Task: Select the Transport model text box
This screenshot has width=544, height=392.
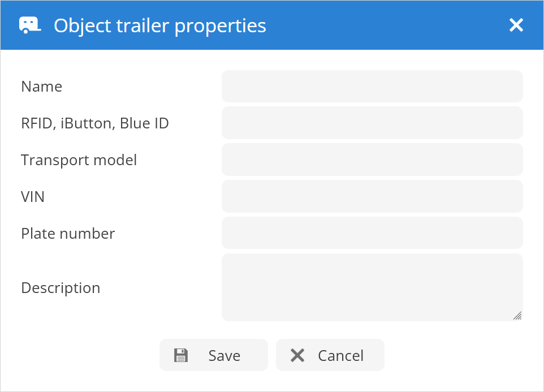Action: click(372, 160)
